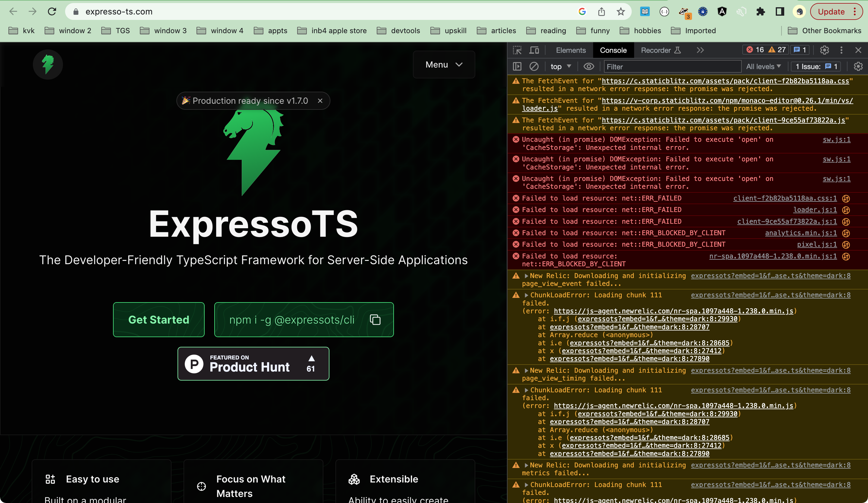Show the console sidebar panel
Image resolution: width=868 pixels, height=503 pixels.
517,66
